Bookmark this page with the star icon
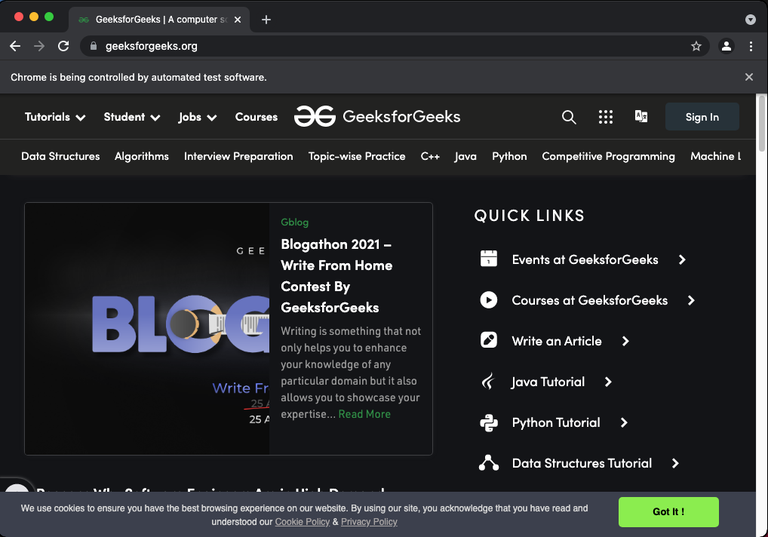The width and height of the screenshot is (768, 537). point(696,46)
